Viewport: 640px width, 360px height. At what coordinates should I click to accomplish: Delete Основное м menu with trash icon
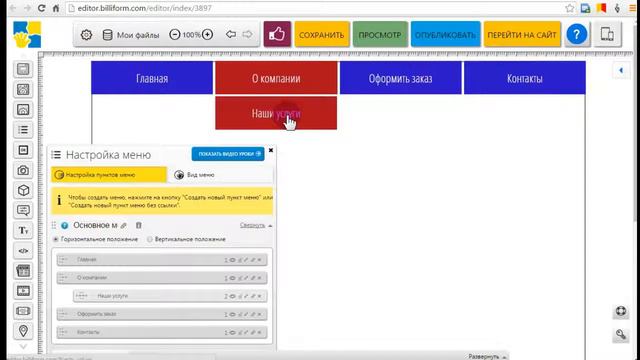[139, 225]
